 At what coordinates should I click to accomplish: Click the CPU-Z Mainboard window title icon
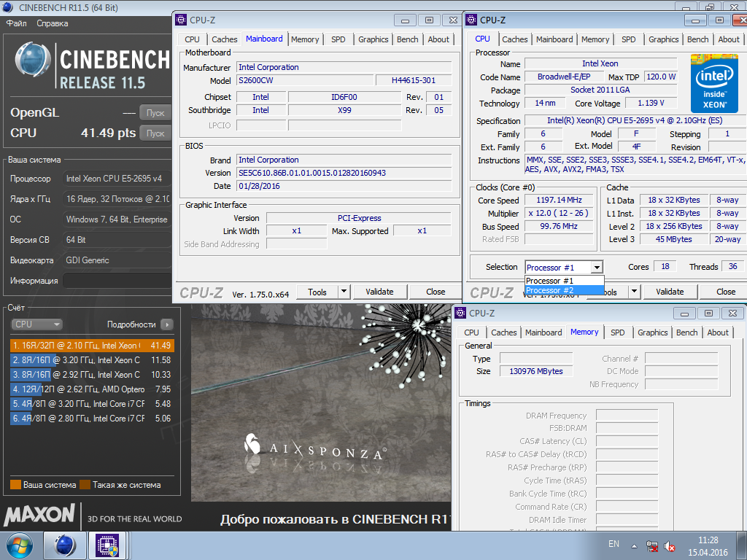[181, 20]
